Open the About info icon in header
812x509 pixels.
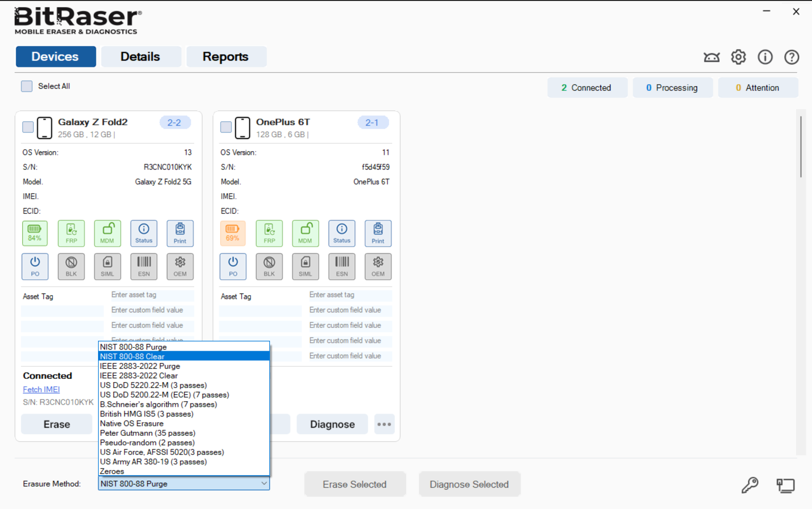coord(765,57)
